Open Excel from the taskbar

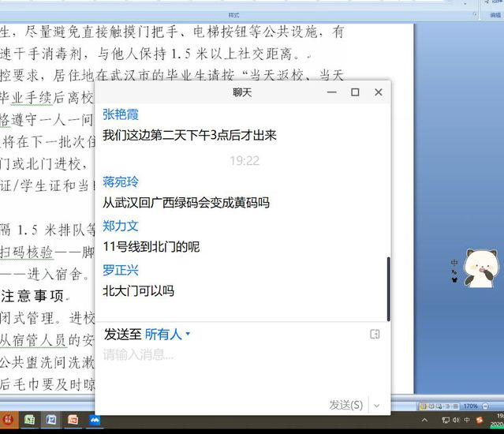(x=29, y=419)
